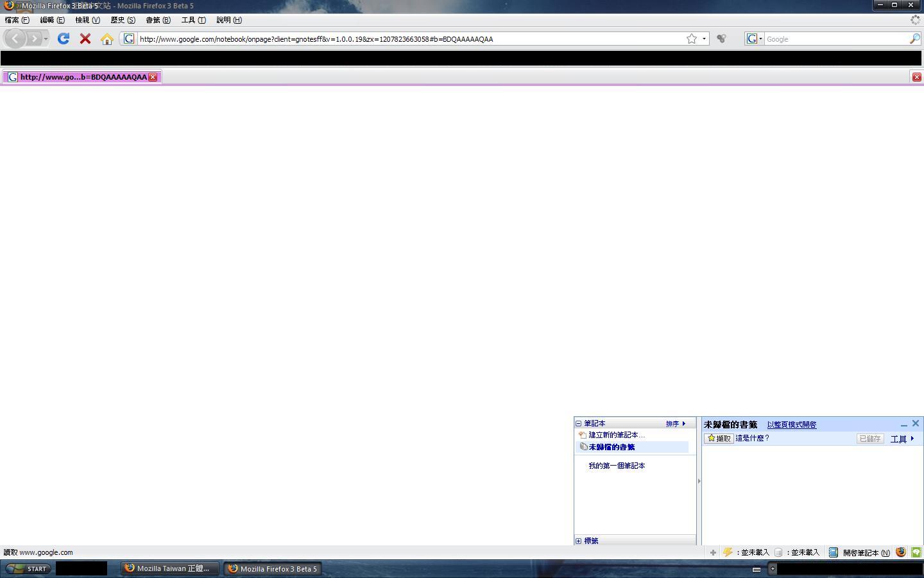Click the Firefox icon in status bar

point(901,552)
